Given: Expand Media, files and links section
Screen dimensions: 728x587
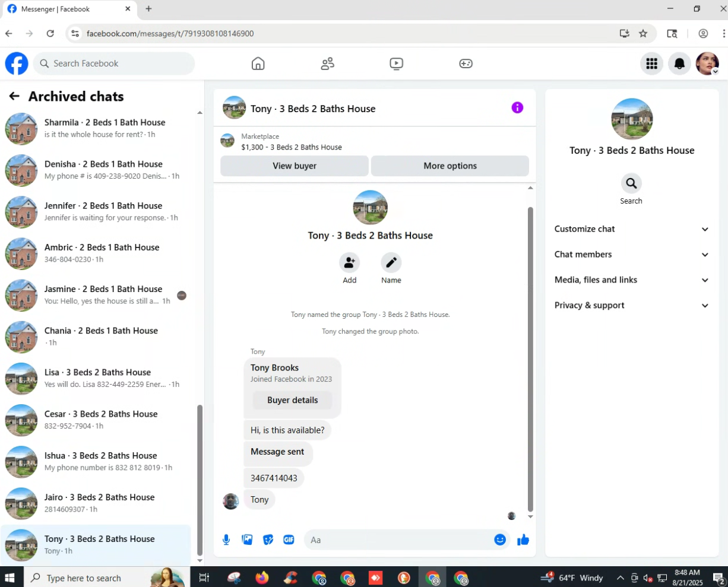Looking at the screenshot, I should click(631, 280).
